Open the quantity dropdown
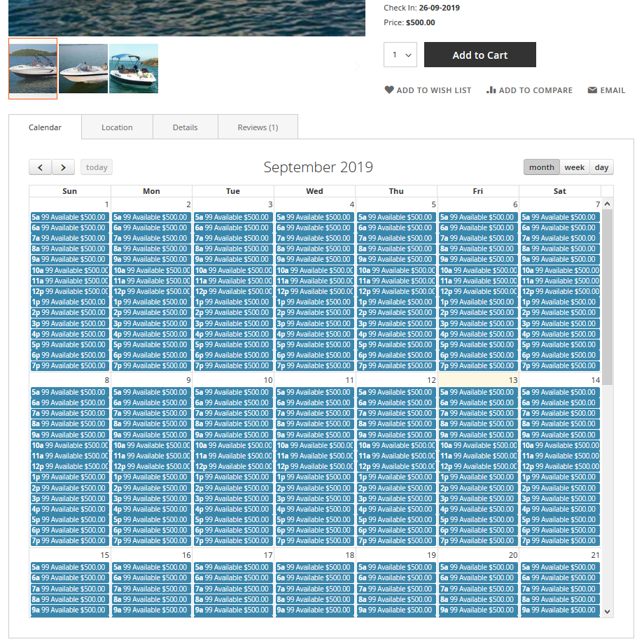The height and width of the screenshot is (644, 644). pyautogui.click(x=400, y=55)
